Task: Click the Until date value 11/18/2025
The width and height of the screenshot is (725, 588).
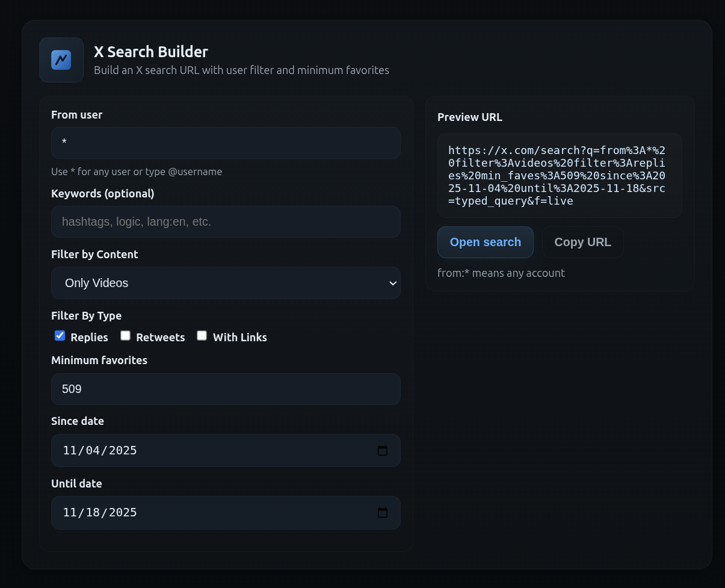Action: click(x=100, y=513)
